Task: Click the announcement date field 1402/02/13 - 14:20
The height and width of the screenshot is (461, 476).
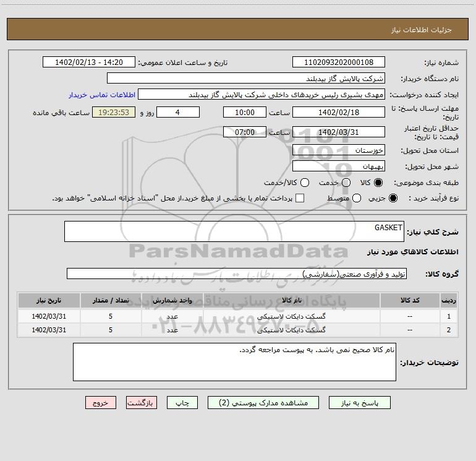Action: [x=89, y=62]
